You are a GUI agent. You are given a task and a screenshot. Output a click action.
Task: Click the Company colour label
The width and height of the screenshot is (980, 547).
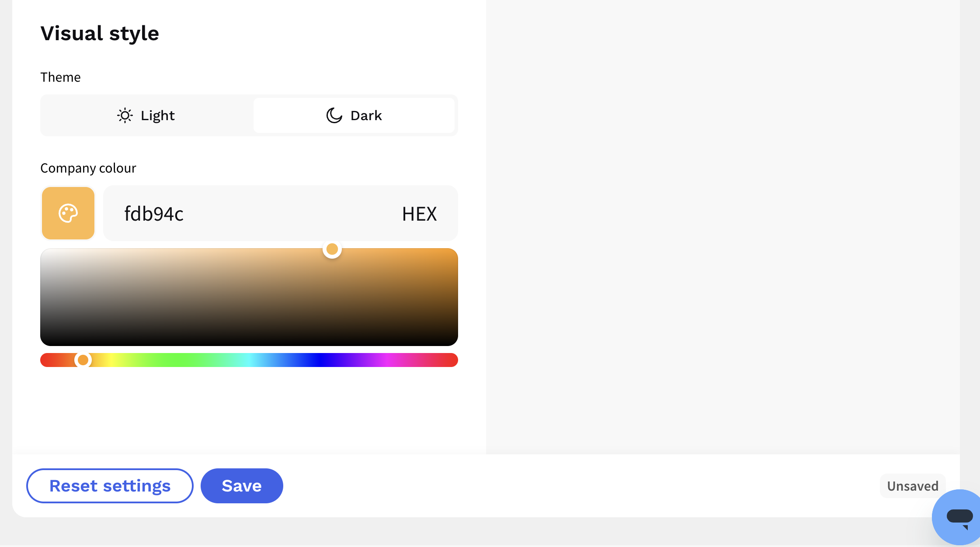point(88,168)
